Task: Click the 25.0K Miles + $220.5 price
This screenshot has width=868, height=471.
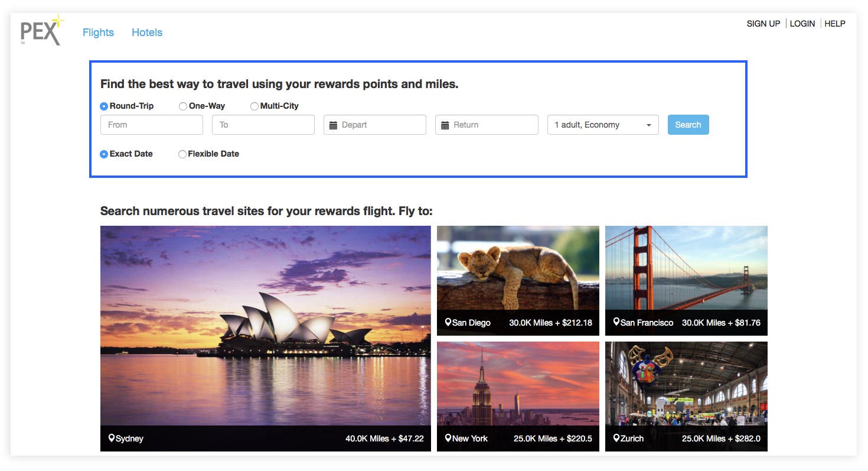Action: tap(553, 438)
